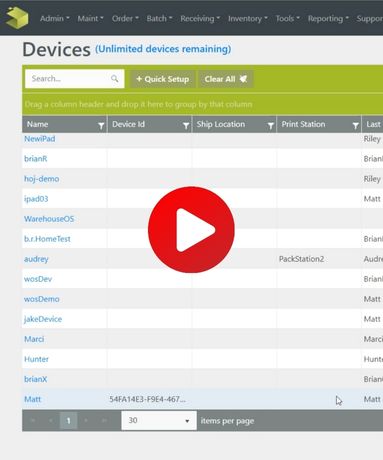This screenshot has width=383, height=460.
Task: Click the Print Station column header
Action: [x=319, y=124]
